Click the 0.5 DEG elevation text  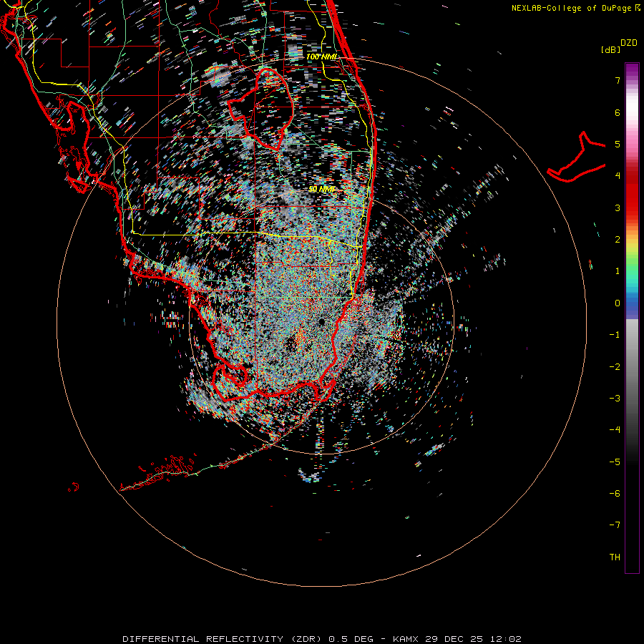pyautogui.click(x=351, y=639)
